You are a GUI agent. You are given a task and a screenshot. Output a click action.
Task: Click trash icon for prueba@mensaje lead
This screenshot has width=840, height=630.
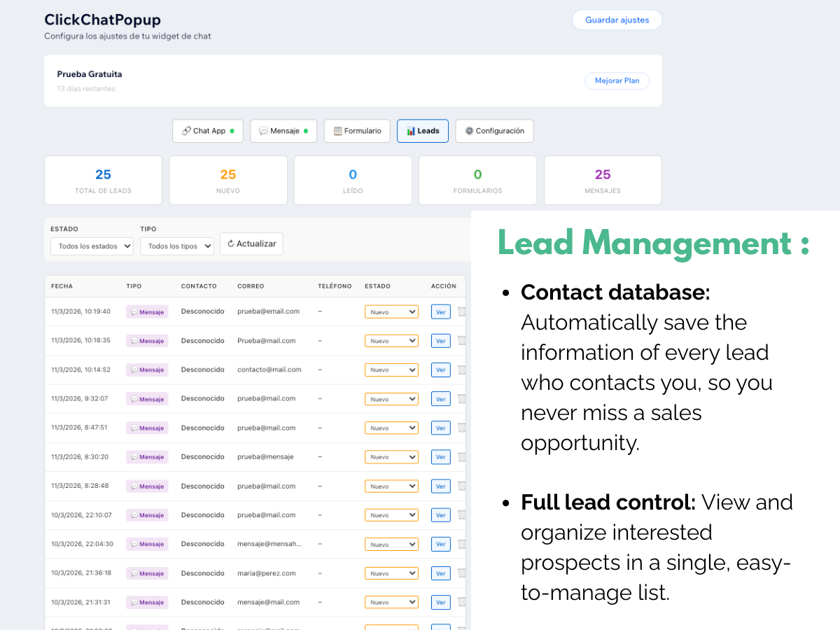click(x=462, y=457)
